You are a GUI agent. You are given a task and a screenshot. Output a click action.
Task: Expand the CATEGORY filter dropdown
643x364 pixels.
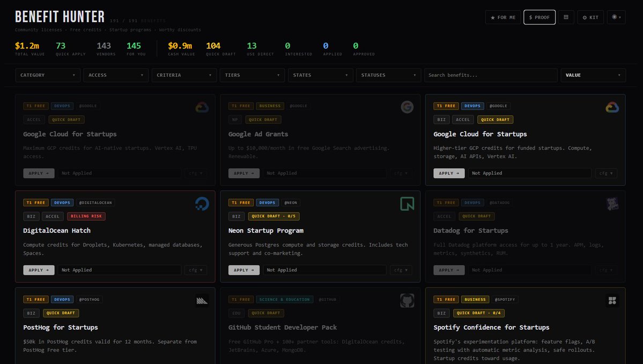(48, 75)
